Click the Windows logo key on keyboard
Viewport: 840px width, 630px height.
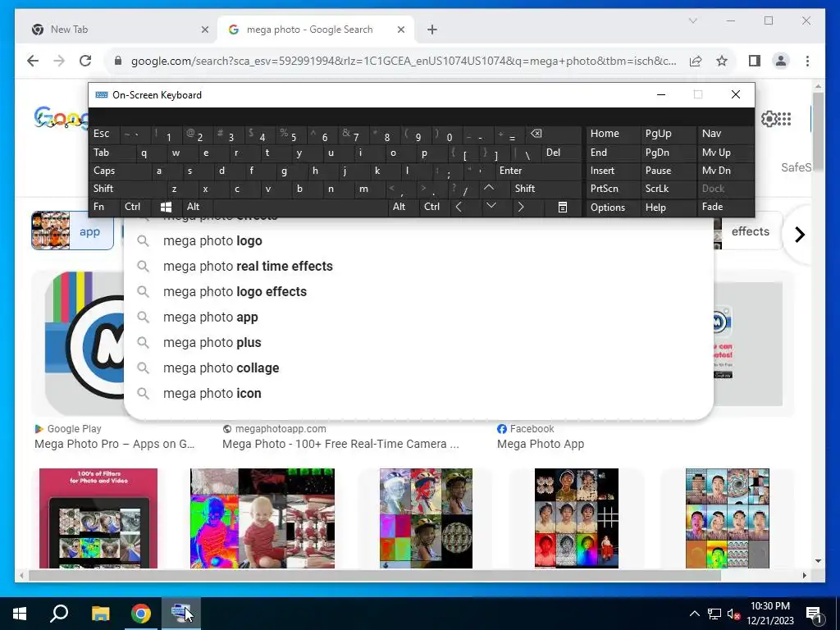click(x=166, y=207)
